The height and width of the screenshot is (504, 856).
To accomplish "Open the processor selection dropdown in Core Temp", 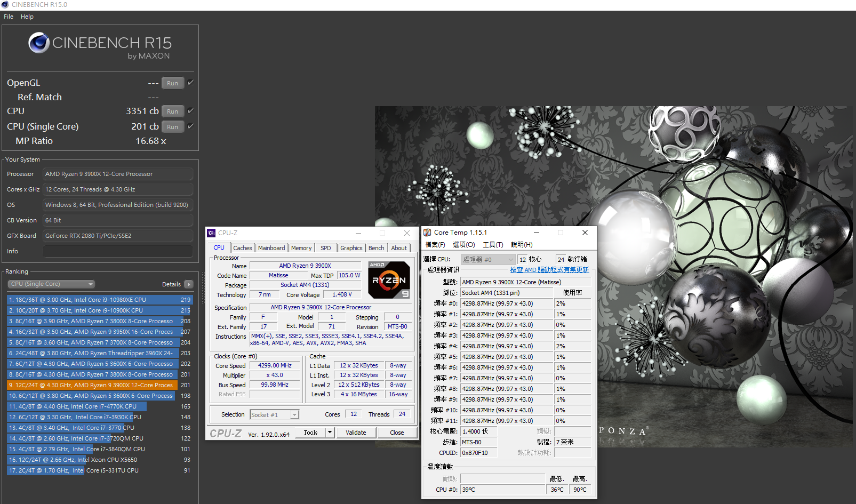I will 488,260.
